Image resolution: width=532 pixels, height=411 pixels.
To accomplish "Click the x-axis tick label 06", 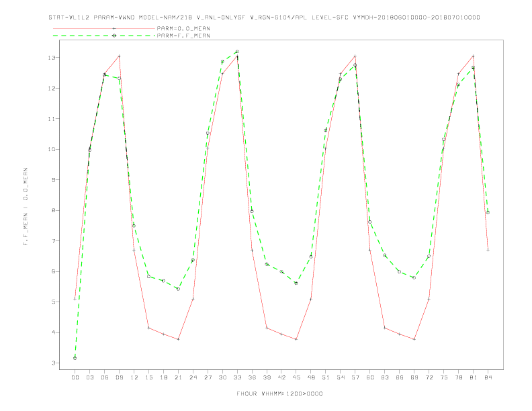I will coord(105,377).
